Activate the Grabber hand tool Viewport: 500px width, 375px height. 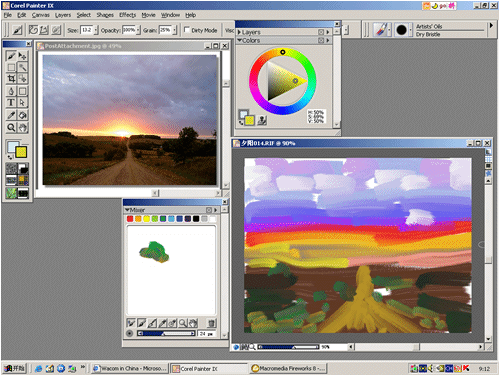tap(23, 127)
